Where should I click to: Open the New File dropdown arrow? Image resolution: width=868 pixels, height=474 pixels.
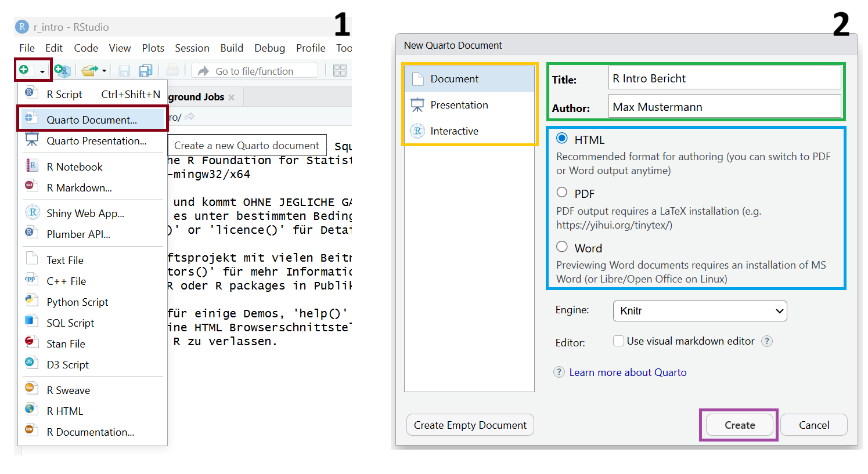[x=42, y=72]
